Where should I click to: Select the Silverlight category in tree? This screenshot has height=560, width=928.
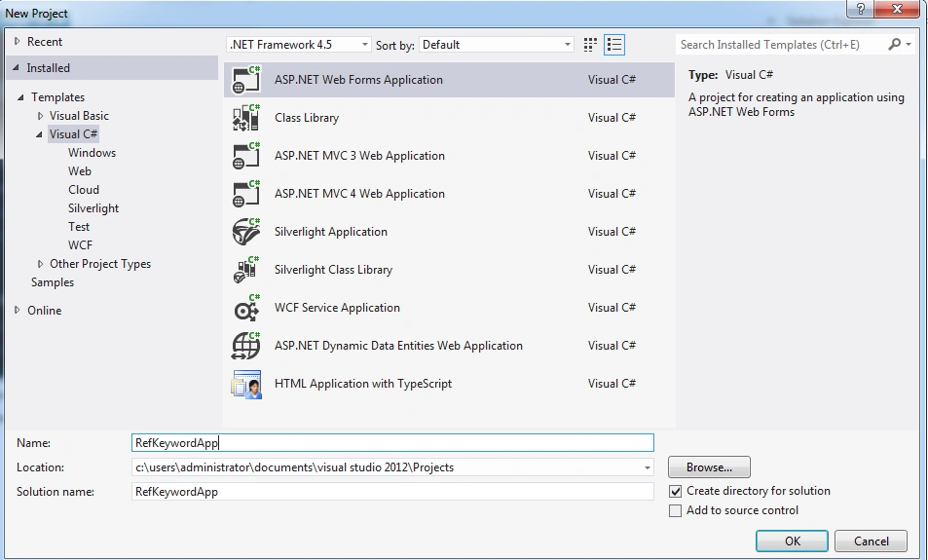coord(93,208)
